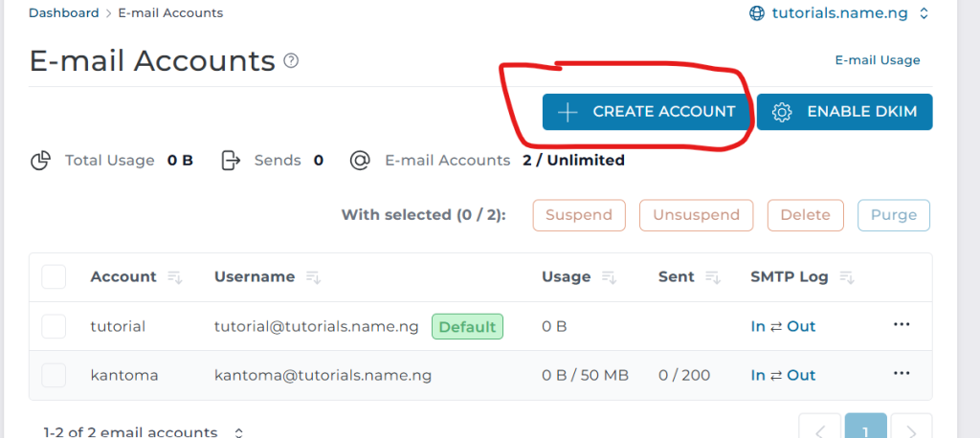Expand the email accounts per-page selector

238,433
